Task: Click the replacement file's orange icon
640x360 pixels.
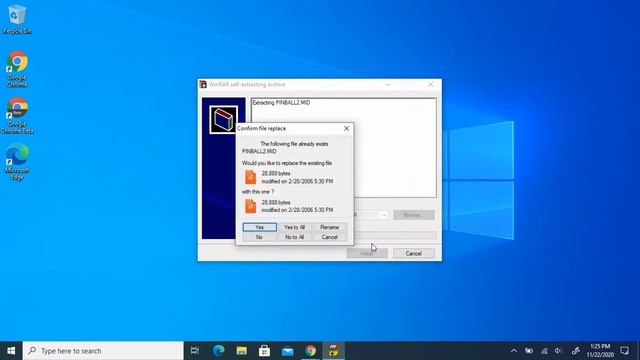Action: (x=250, y=207)
